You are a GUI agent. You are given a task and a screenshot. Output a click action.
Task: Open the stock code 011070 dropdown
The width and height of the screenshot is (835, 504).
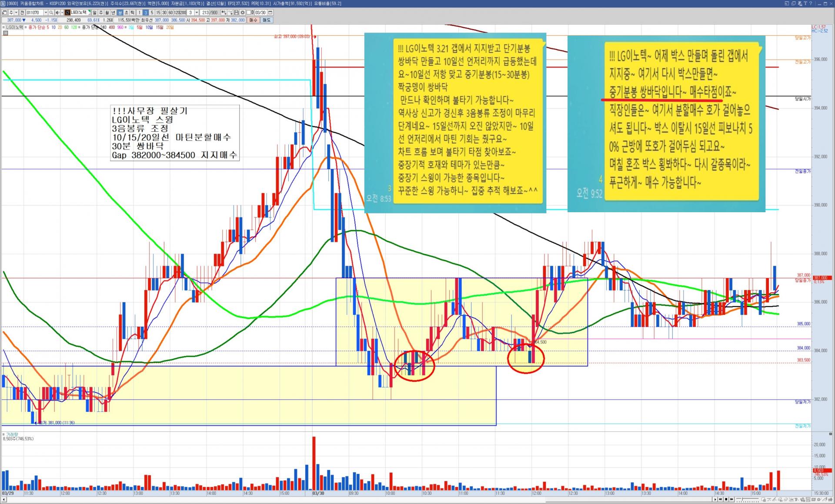pos(46,13)
